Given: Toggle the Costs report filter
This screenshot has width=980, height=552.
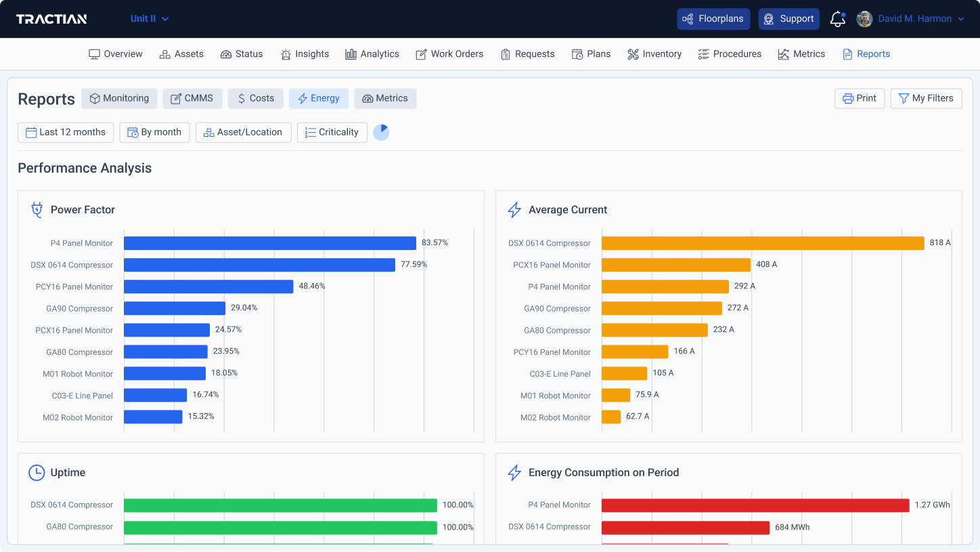Looking at the screenshot, I should click(255, 98).
